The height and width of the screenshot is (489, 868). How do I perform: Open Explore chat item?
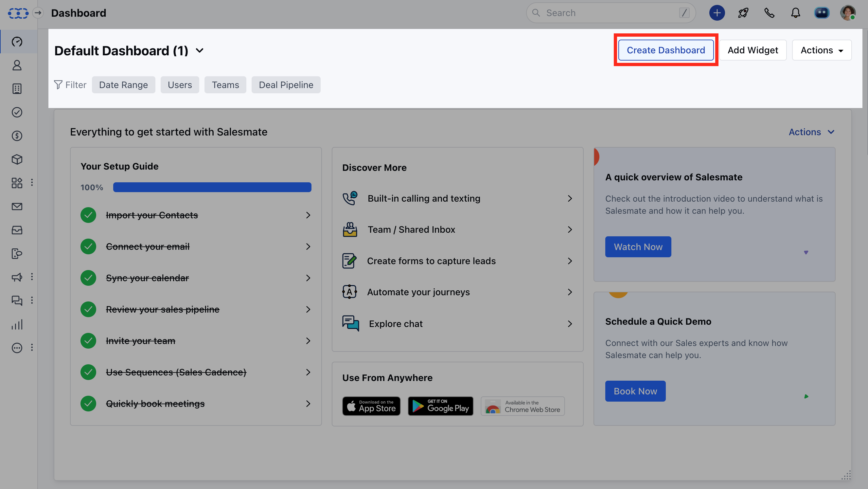click(x=458, y=323)
